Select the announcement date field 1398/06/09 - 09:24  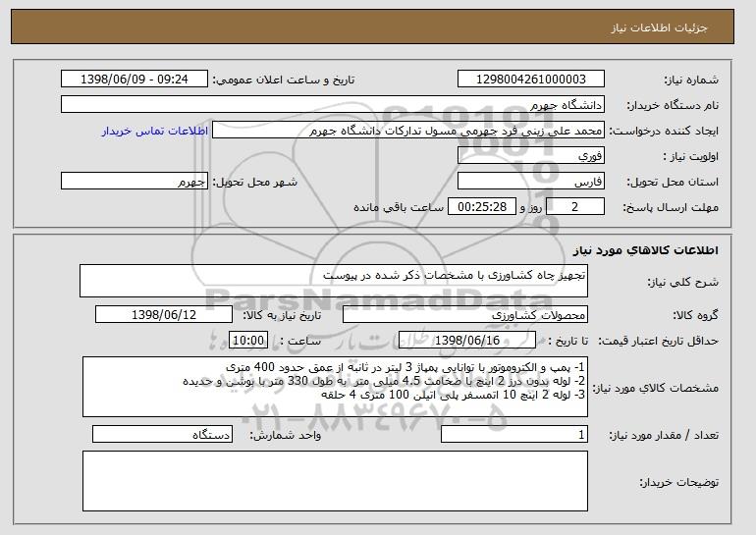[135, 80]
